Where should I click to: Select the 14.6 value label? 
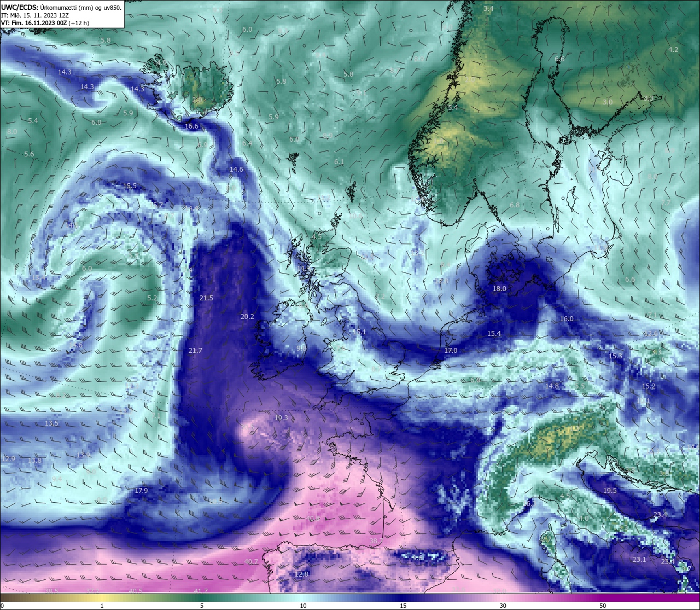pyautogui.click(x=236, y=169)
